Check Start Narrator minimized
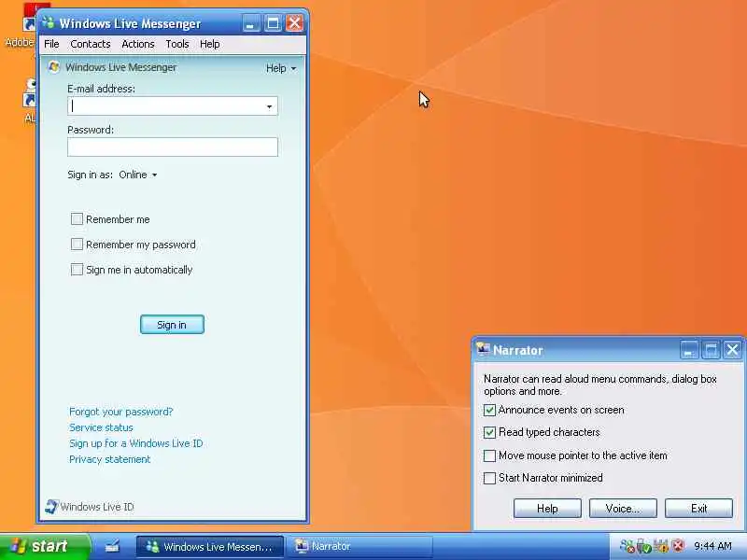The image size is (747, 560). click(x=489, y=478)
